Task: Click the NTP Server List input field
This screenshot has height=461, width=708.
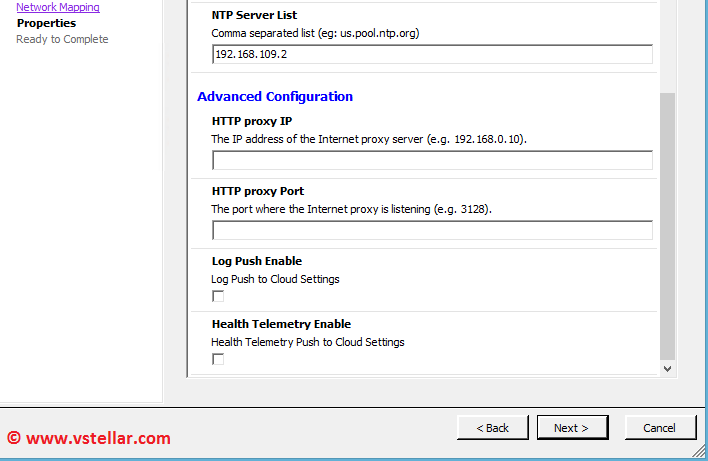Action: [x=432, y=55]
